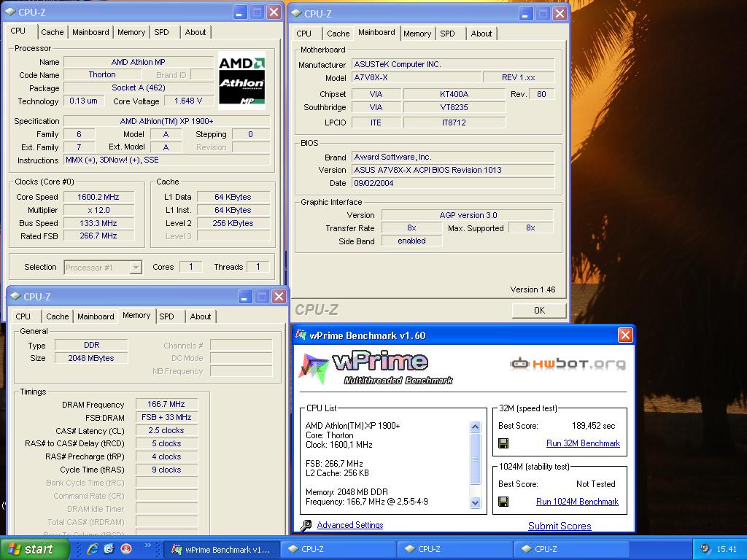This screenshot has width=747, height=560.
Task: Select About tab in Mainboard window
Action: coord(481,34)
